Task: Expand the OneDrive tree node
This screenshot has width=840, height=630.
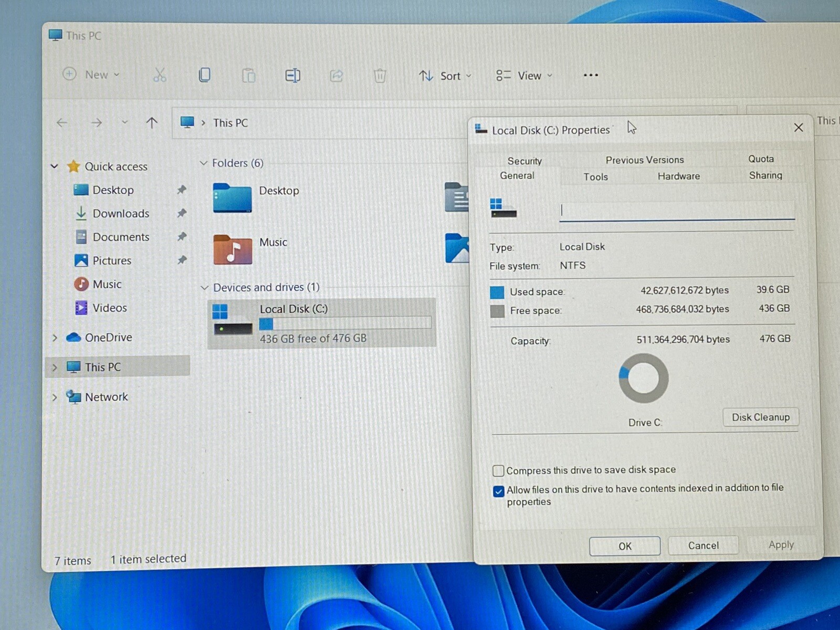Action: point(55,338)
